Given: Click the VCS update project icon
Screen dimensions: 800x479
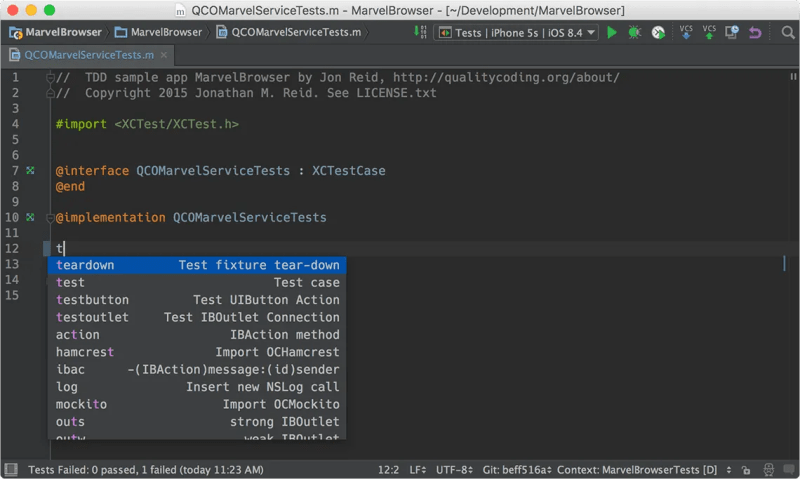Looking at the screenshot, I should [686, 32].
